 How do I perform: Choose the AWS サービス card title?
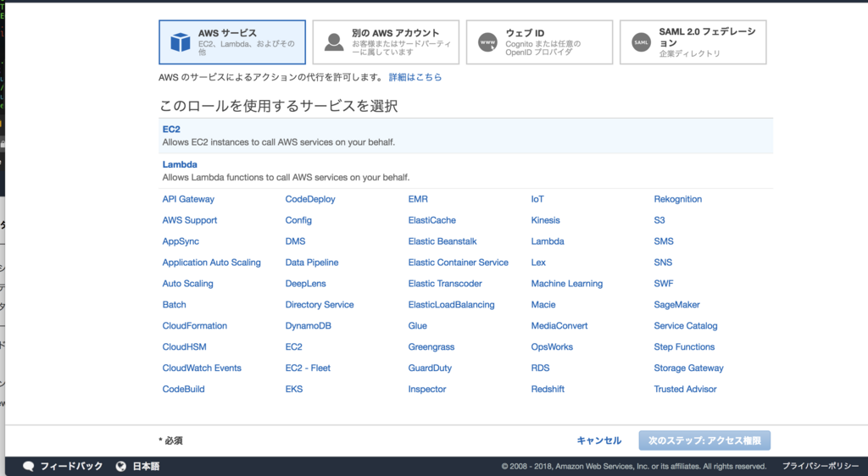227,33
